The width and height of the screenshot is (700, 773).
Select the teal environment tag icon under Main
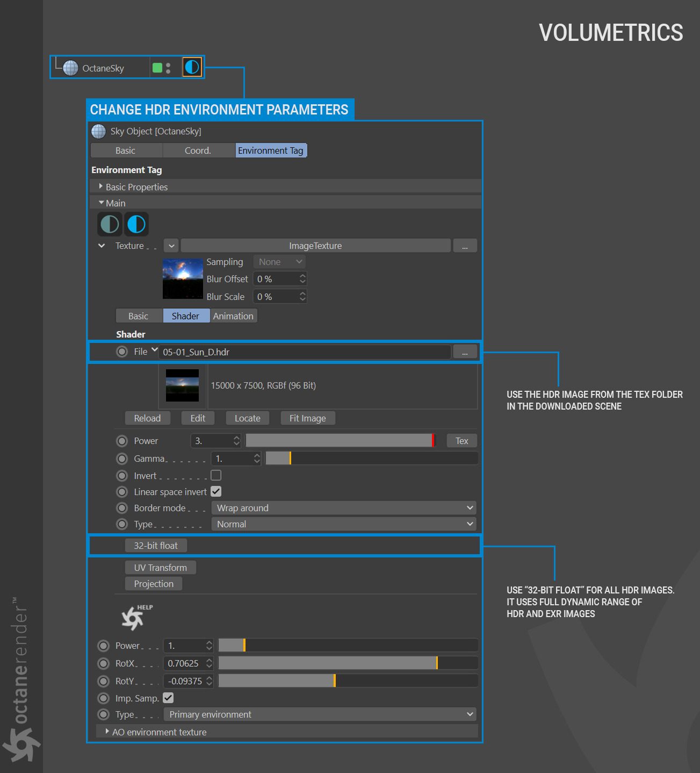(x=110, y=224)
